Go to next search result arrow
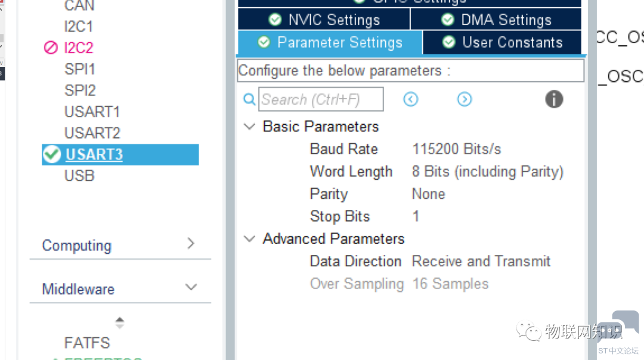 point(465,99)
